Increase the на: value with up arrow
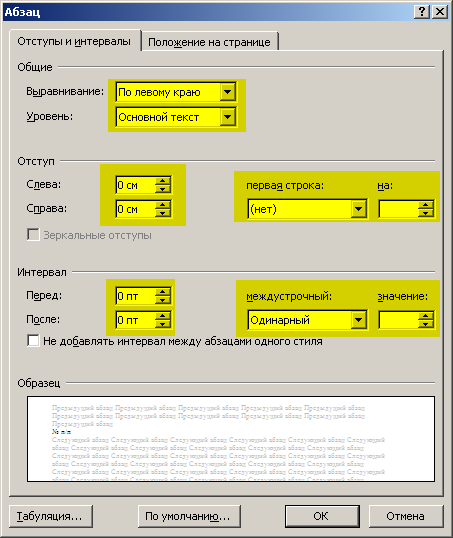This screenshot has height=538, width=453. click(426, 205)
